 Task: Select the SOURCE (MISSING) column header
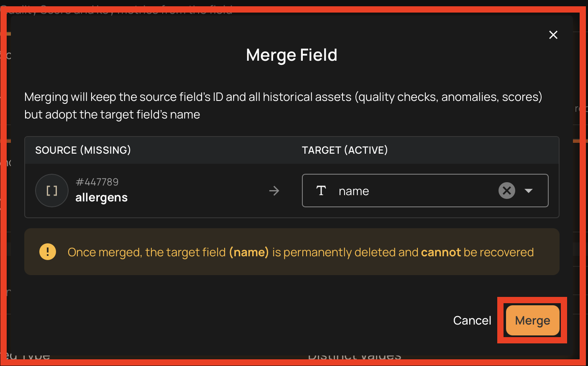(83, 150)
